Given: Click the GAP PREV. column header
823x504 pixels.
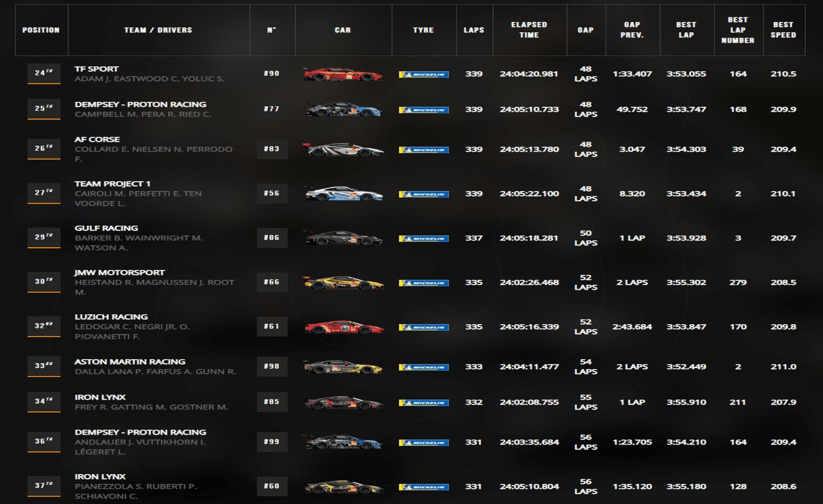Looking at the screenshot, I should pyautogui.click(x=632, y=30).
